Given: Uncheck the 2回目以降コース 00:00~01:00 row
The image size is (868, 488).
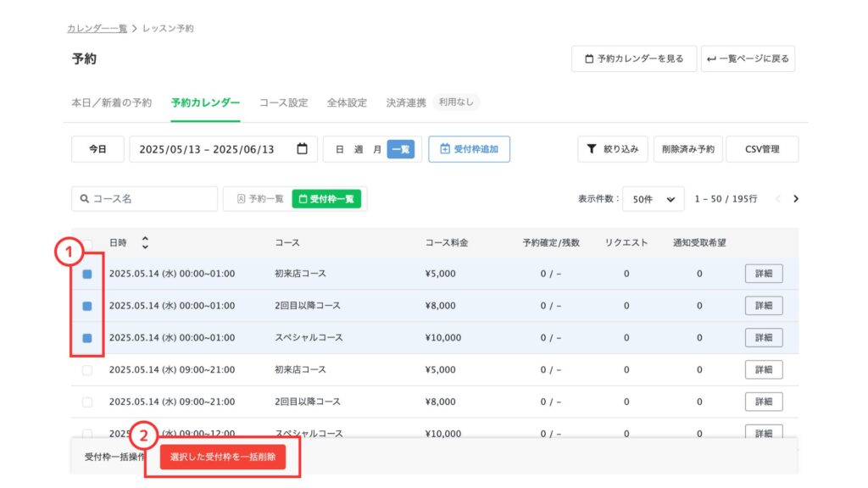Looking at the screenshot, I should (x=87, y=306).
